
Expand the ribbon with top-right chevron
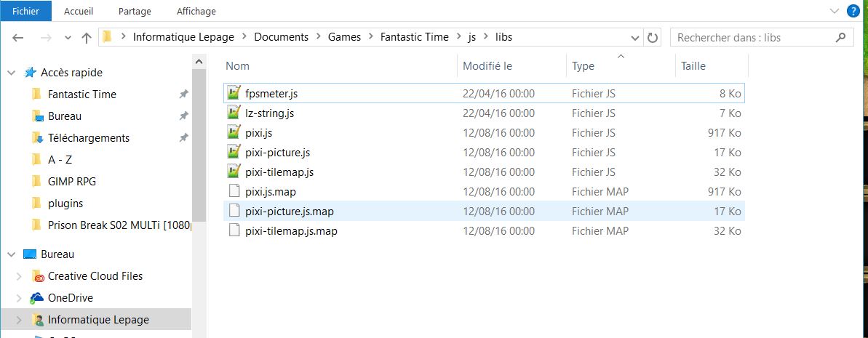coord(835,10)
